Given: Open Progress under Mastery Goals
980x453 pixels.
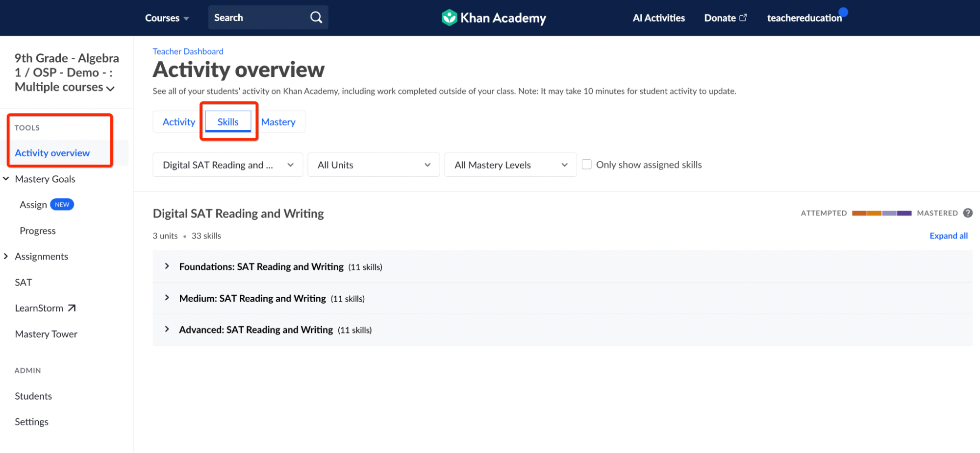Looking at the screenshot, I should pos(38,231).
